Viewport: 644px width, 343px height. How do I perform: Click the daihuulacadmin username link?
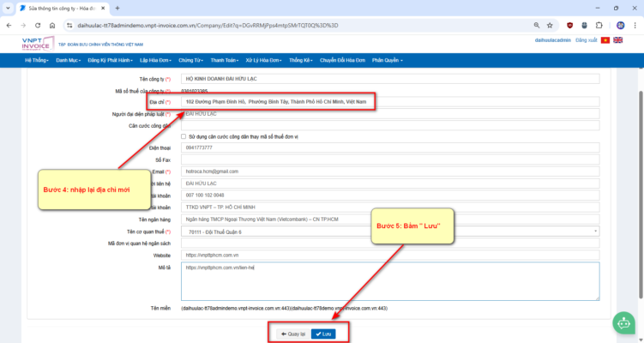553,40
